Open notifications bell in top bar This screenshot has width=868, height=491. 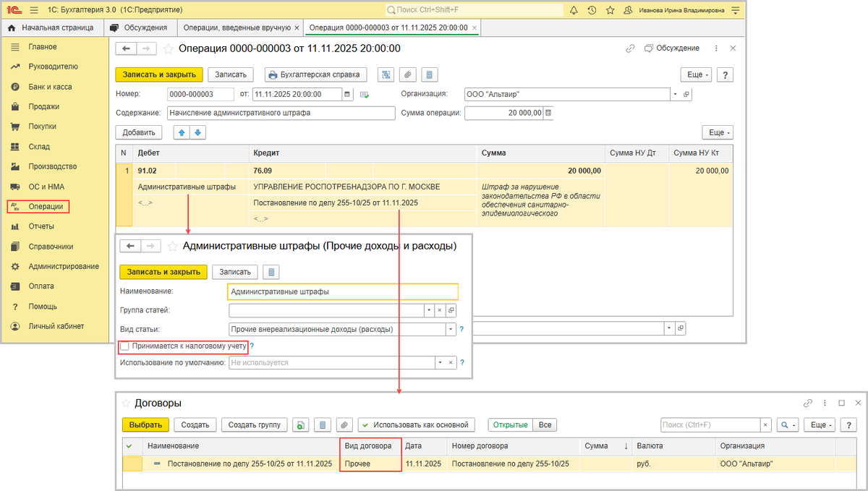(x=574, y=10)
